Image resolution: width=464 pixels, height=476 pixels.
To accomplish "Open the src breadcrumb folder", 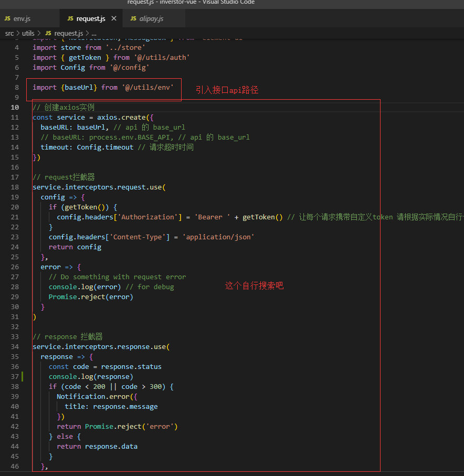I will (9, 33).
